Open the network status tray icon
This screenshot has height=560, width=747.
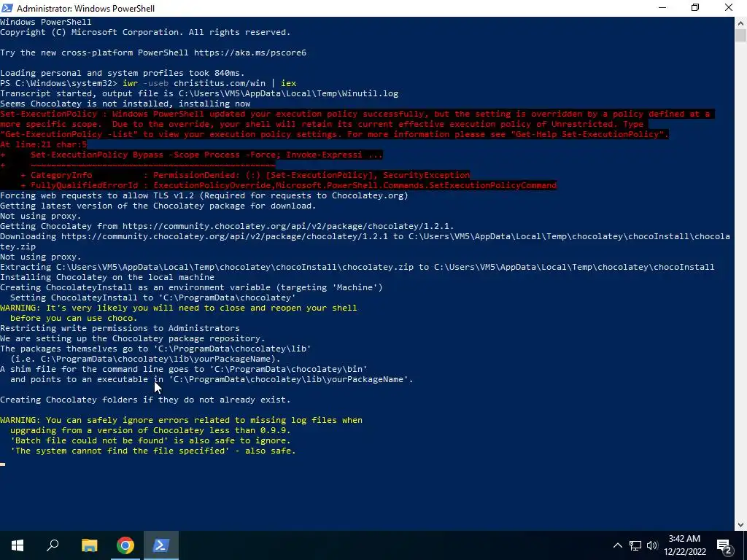click(635, 545)
